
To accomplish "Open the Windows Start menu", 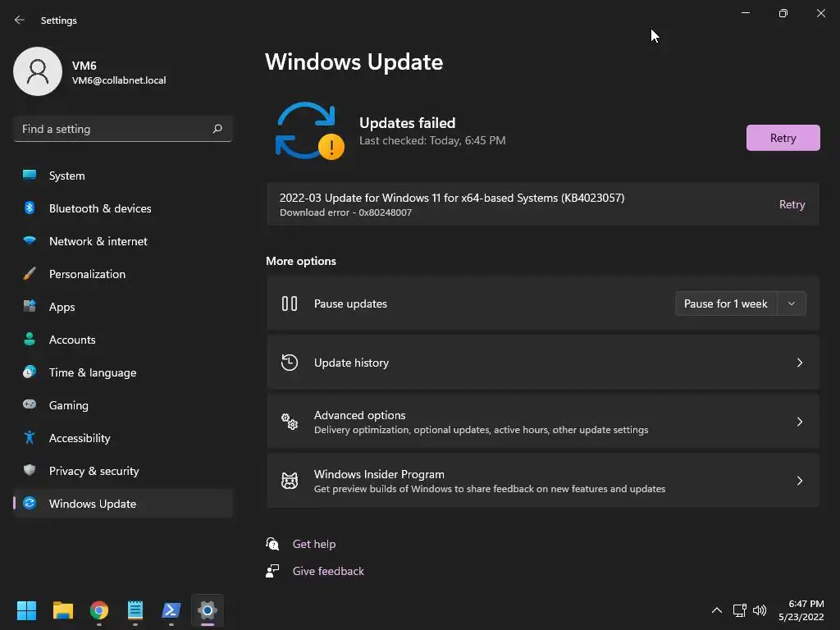I will [x=26, y=610].
